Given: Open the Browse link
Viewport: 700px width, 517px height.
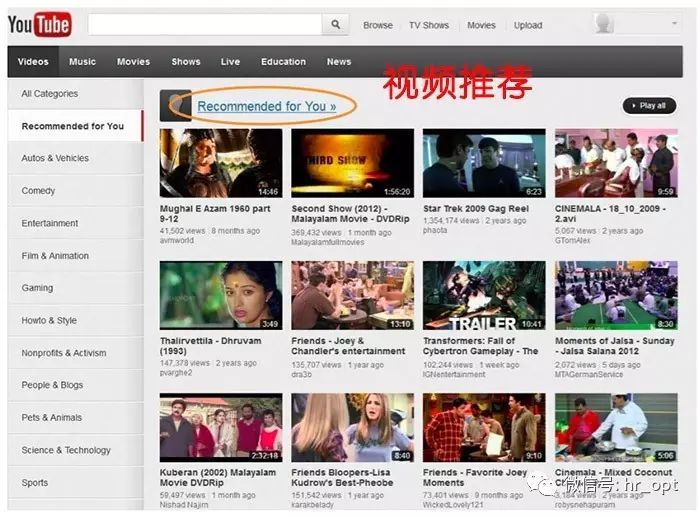Looking at the screenshot, I should click(378, 25).
